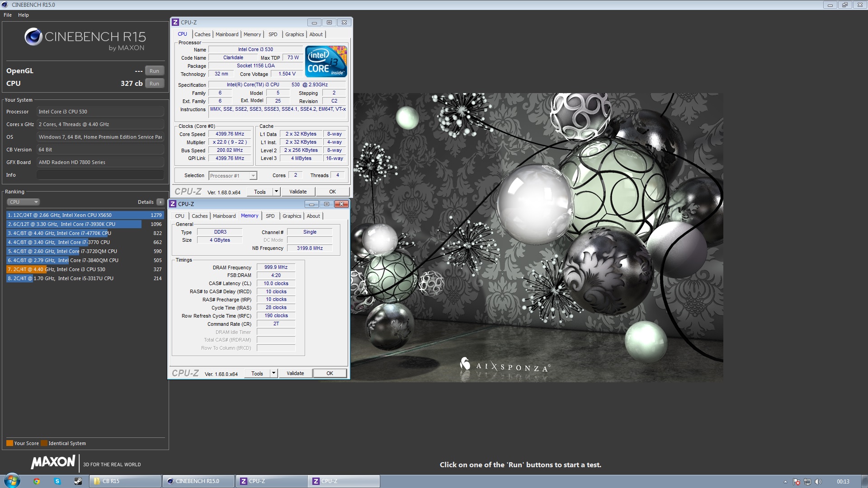Select ranking row Intel Core i7-3930K
Screen dimensions: 868x488
click(x=85, y=224)
